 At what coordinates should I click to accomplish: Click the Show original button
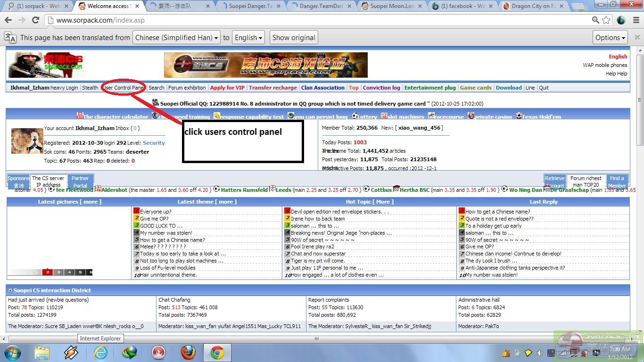pos(293,38)
